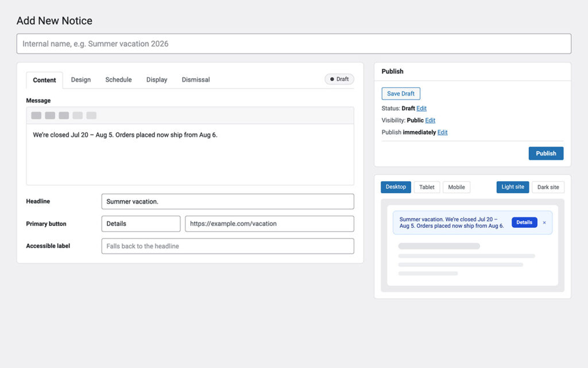
Task: Click the blue Publish button
Action: click(x=546, y=153)
